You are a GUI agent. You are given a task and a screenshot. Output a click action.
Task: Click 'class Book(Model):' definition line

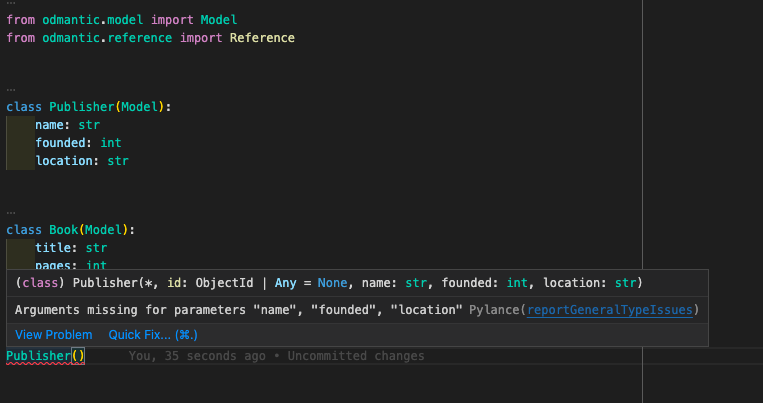point(71,230)
